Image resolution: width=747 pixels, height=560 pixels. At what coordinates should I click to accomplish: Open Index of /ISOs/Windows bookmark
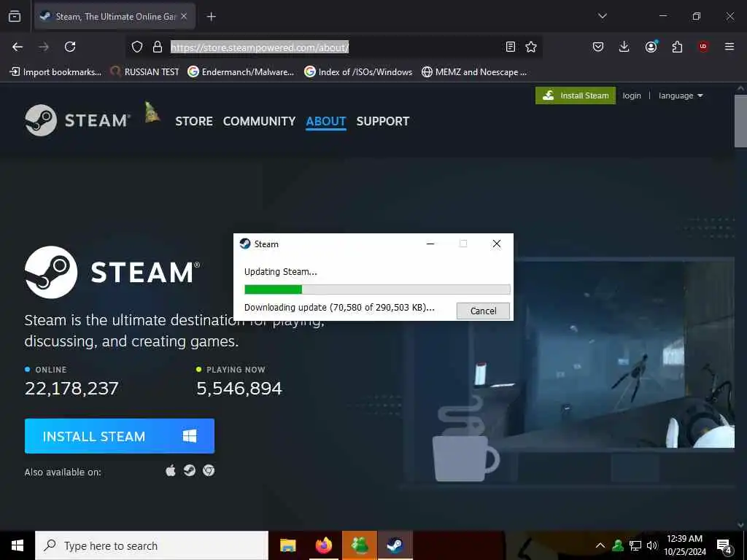(x=358, y=72)
